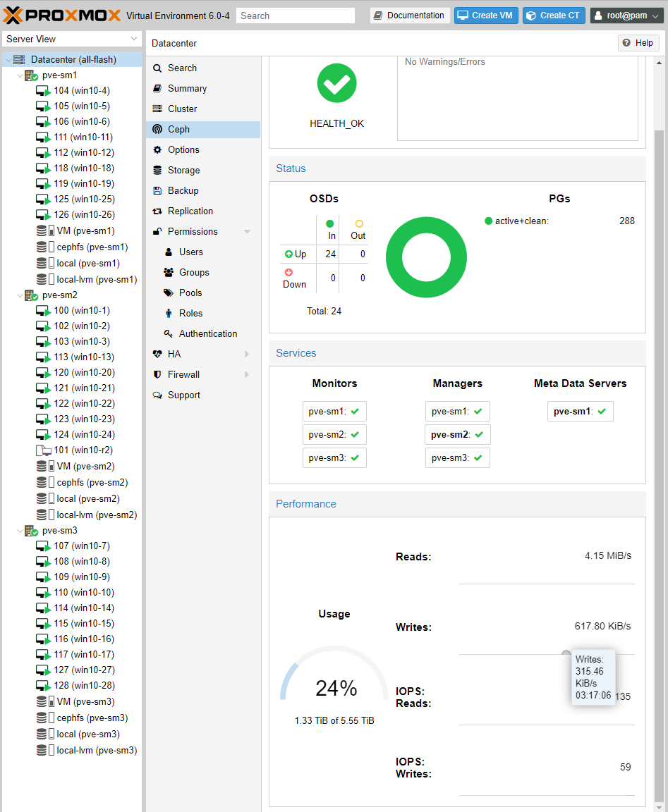Image resolution: width=668 pixels, height=812 pixels.
Task: Select local (pve-sm3) storage in the tree
Action: click(x=87, y=734)
